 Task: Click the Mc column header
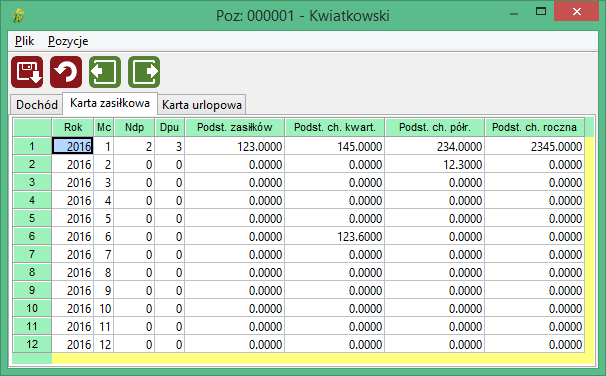(x=104, y=127)
